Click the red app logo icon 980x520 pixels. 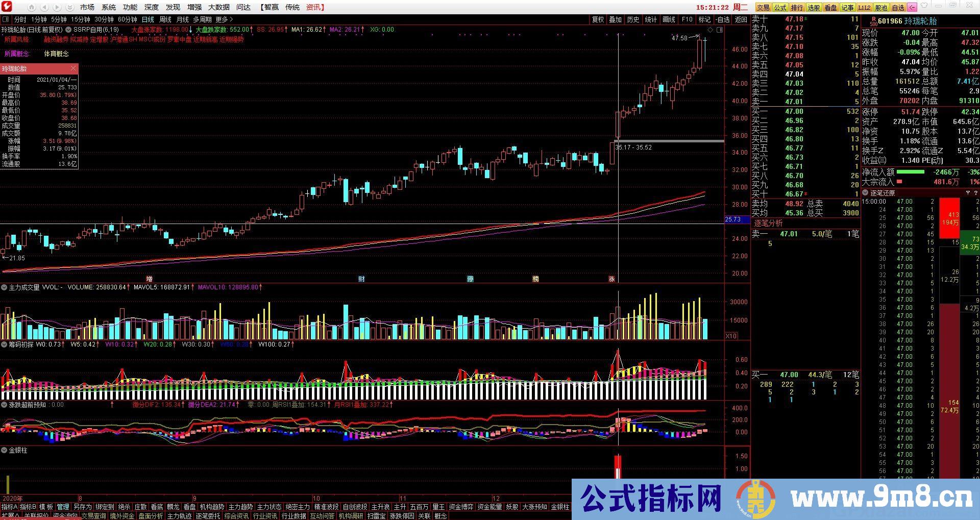click(x=7, y=7)
